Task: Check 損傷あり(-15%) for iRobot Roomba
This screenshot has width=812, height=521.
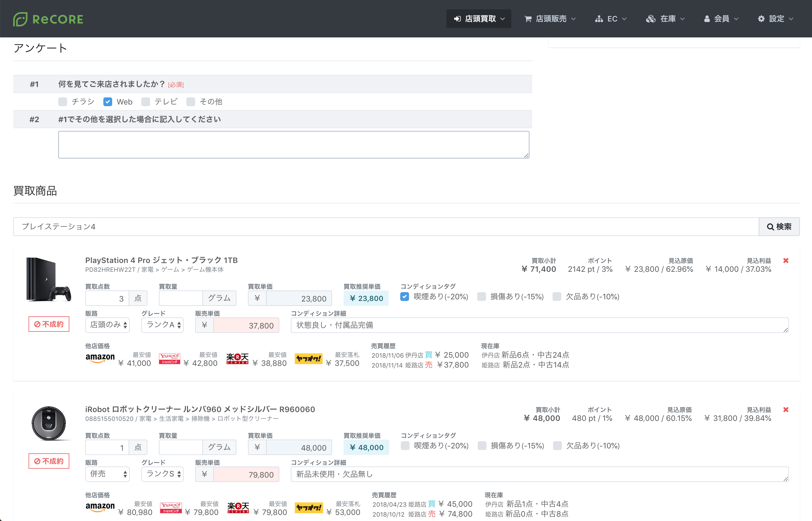Action: [482, 446]
